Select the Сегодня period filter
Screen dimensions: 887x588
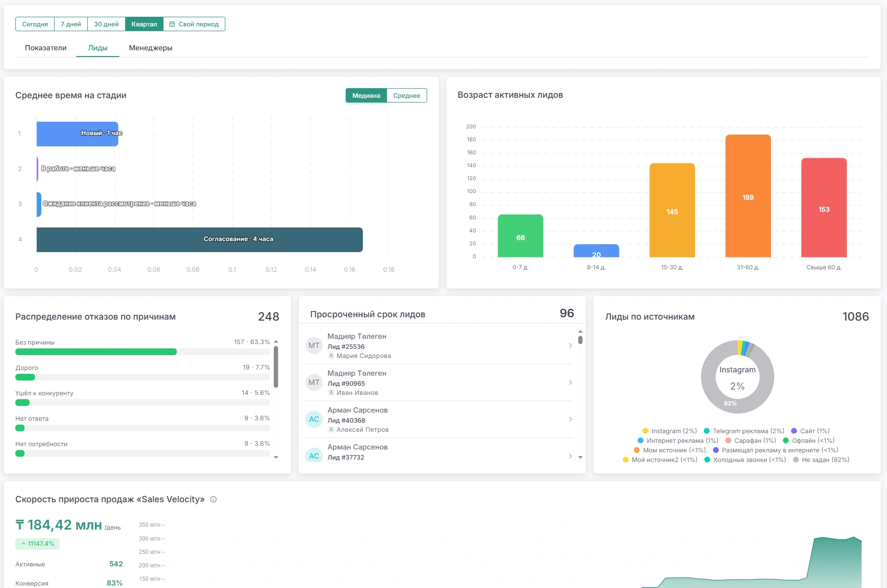(35, 24)
